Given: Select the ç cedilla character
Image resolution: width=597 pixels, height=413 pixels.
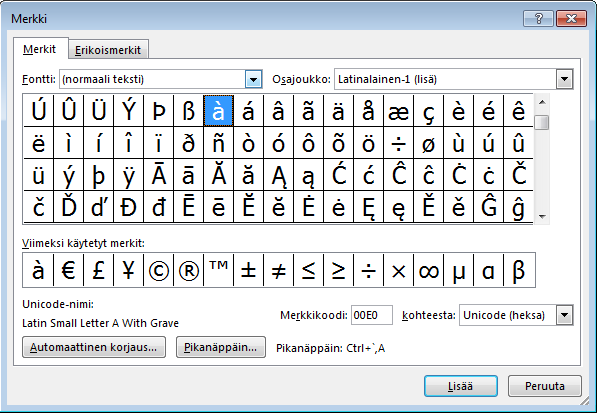Looking at the screenshot, I should pos(428,111).
